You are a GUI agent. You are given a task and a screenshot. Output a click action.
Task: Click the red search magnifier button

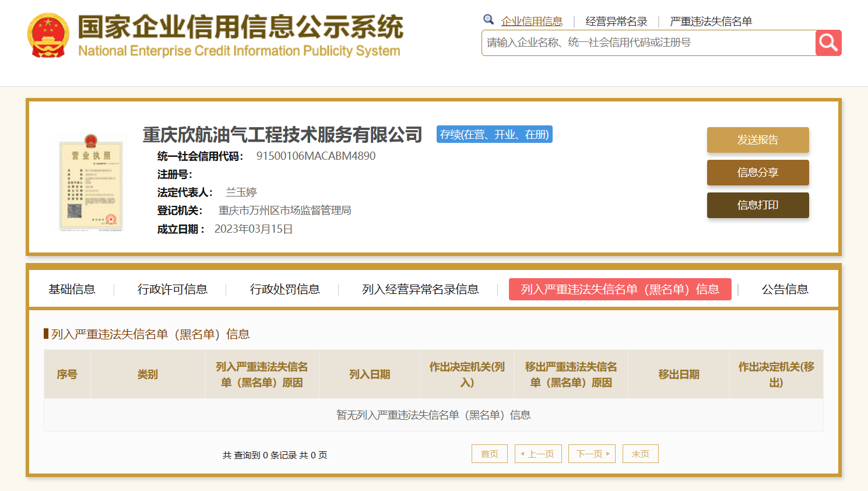pos(828,43)
